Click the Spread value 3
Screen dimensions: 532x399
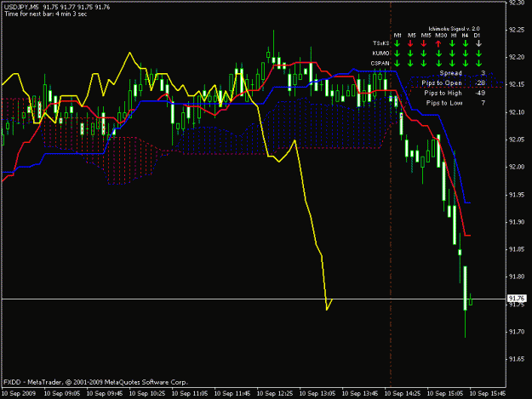click(483, 73)
